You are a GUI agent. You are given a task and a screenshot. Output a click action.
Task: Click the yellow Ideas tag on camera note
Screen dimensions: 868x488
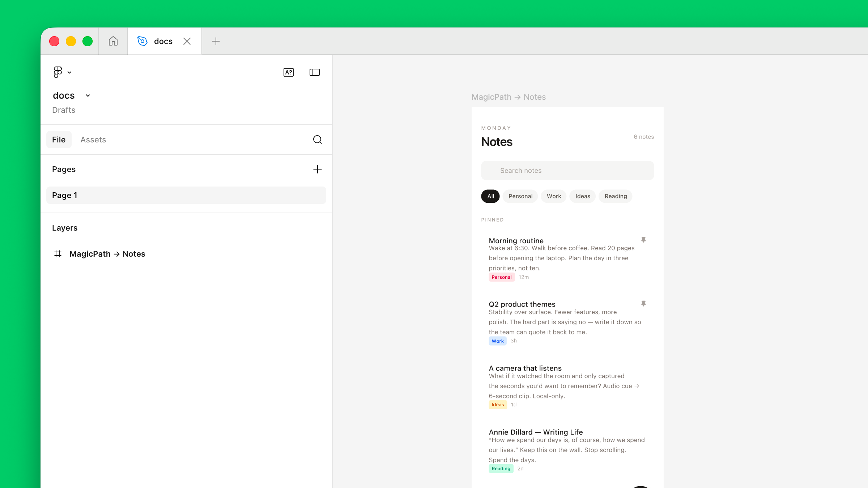[x=498, y=405]
